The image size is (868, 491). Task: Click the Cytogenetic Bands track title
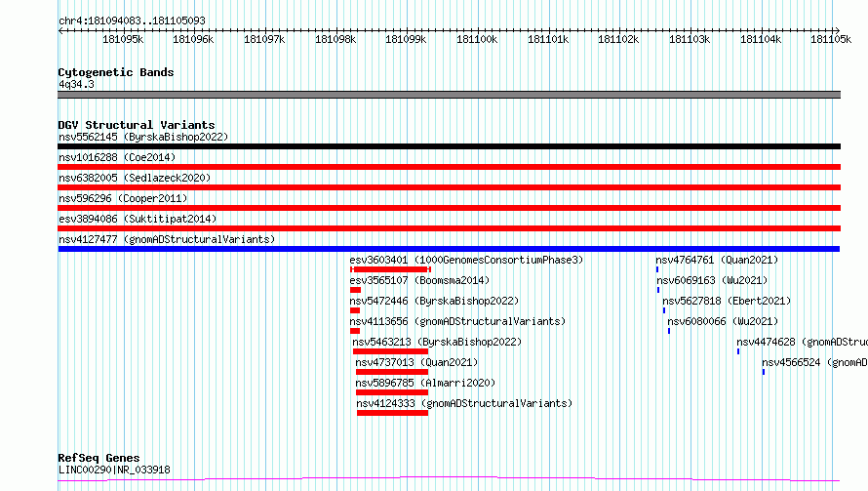pos(116,72)
